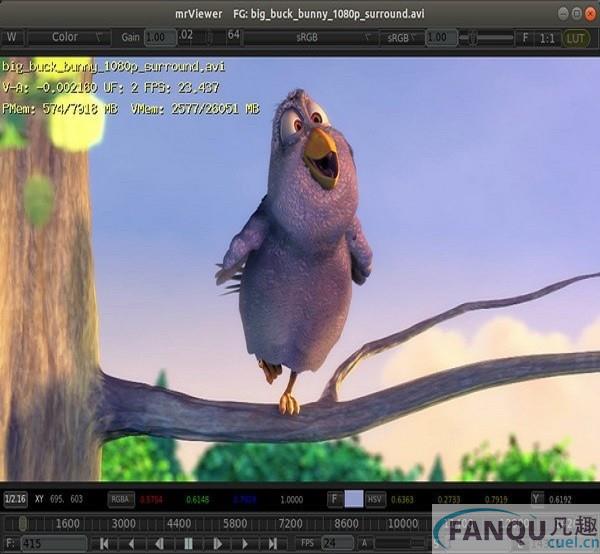Click the gamma value field showing 1.00
Image resolution: width=600 pixels, height=554 pixels.
pyautogui.click(x=441, y=37)
